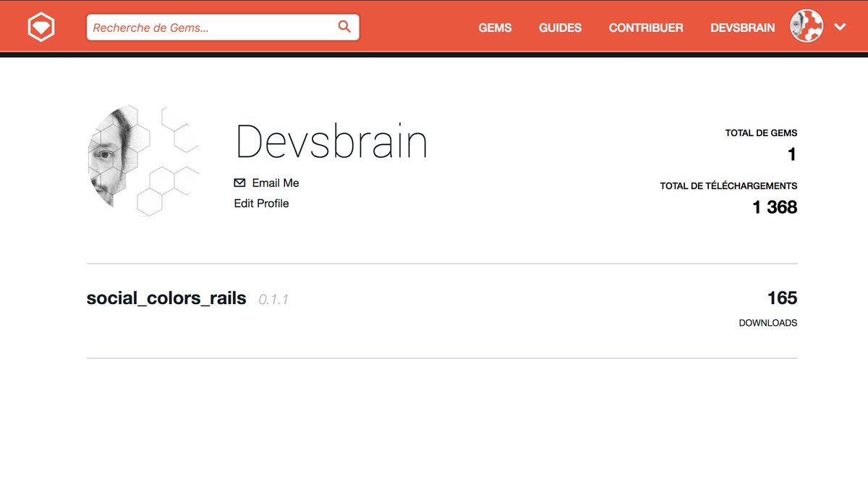Click the search icon inside the search bar
Viewport: 868px width, 488px height.
pyautogui.click(x=344, y=26)
